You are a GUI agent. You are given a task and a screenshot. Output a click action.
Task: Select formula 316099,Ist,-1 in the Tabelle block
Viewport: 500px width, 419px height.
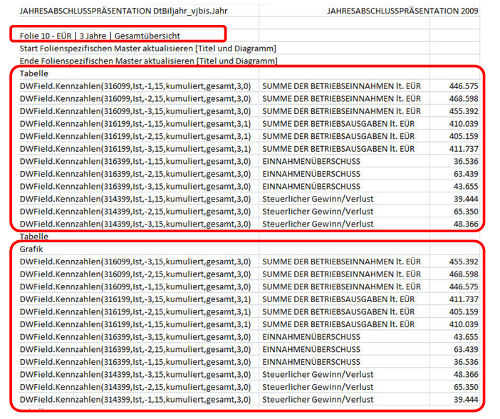click(x=135, y=86)
